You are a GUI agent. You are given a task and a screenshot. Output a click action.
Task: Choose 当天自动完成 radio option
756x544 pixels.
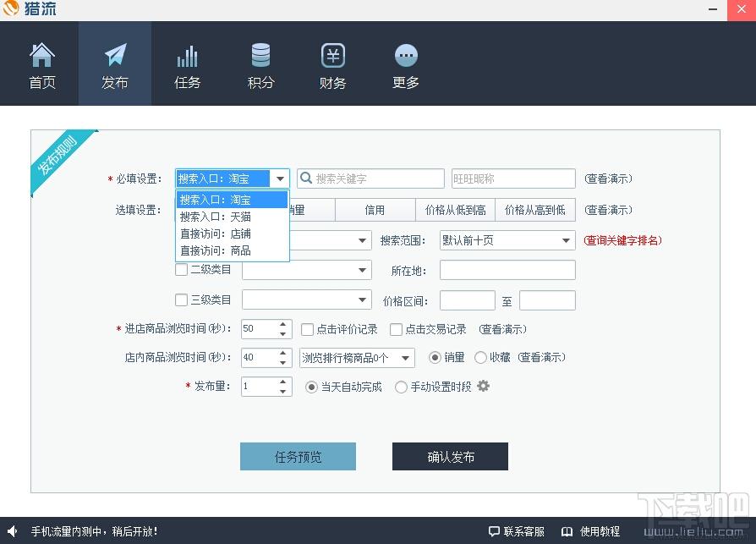pos(311,387)
